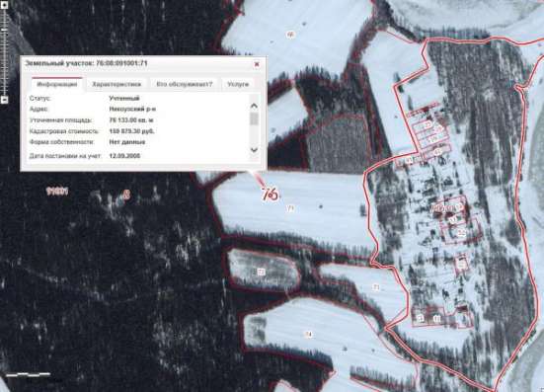Click the Форма собственности value Нет данных
This screenshot has width=544, height=392.
click(x=127, y=142)
